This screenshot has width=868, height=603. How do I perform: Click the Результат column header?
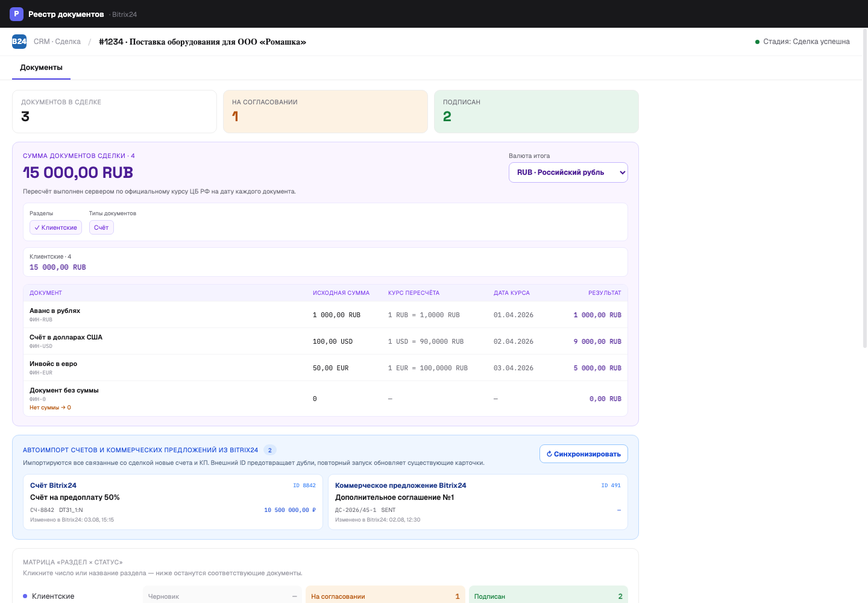pyautogui.click(x=605, y=293)
